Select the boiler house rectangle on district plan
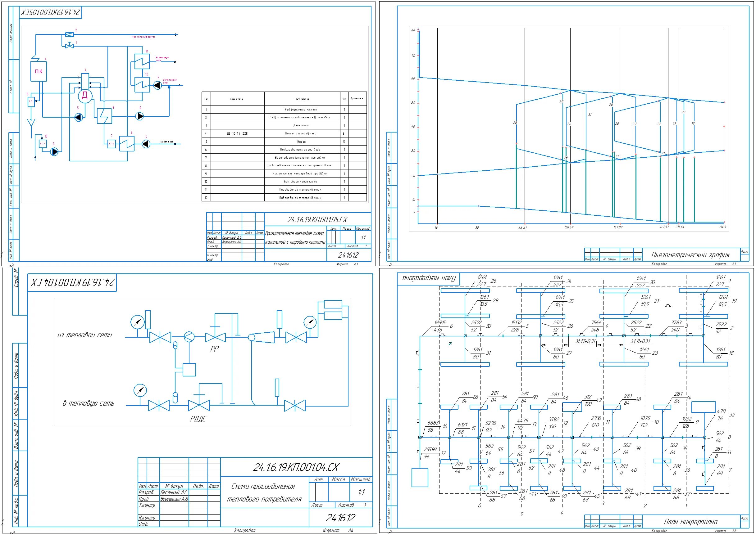 click(420, 477)
